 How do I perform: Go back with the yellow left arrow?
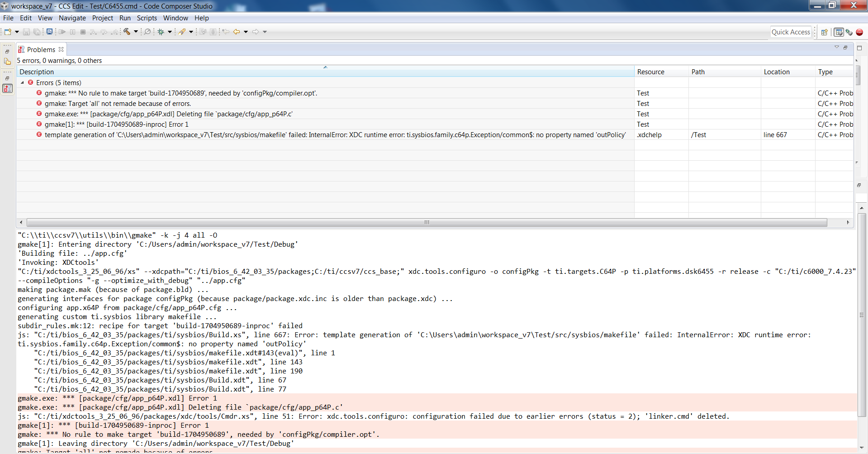(x=237, y=32)
